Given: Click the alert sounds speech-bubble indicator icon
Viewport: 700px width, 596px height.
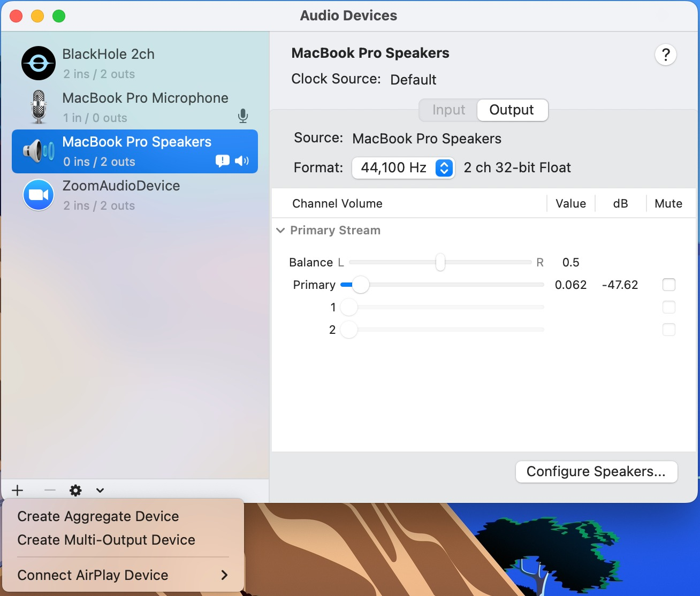Looking at the screenshot, I should 223,161.
